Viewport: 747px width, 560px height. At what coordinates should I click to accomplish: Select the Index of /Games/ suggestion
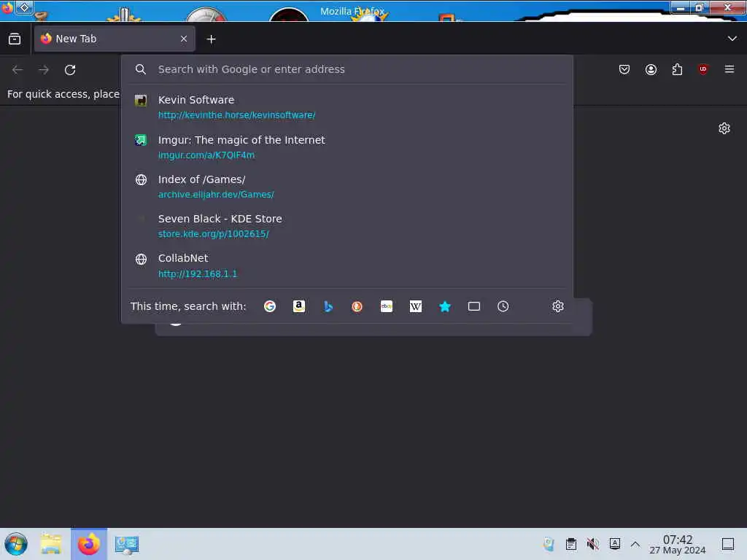coord(347,187)
